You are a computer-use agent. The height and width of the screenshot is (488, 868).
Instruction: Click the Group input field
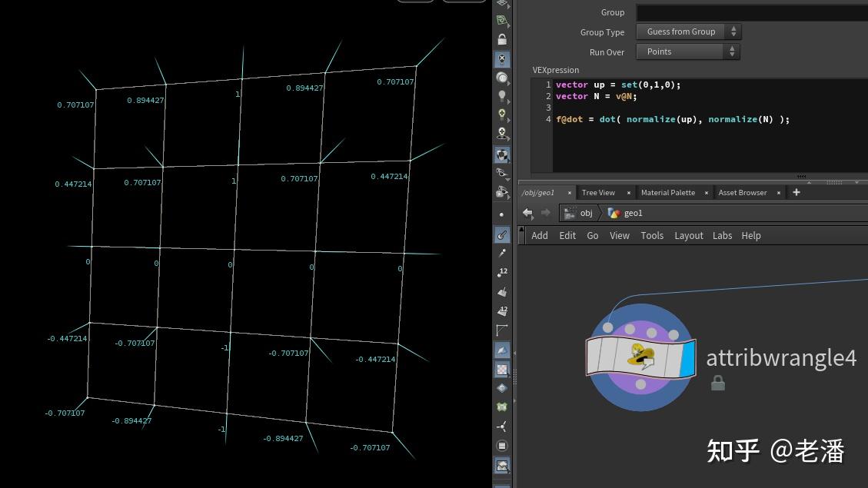[752, 12]
